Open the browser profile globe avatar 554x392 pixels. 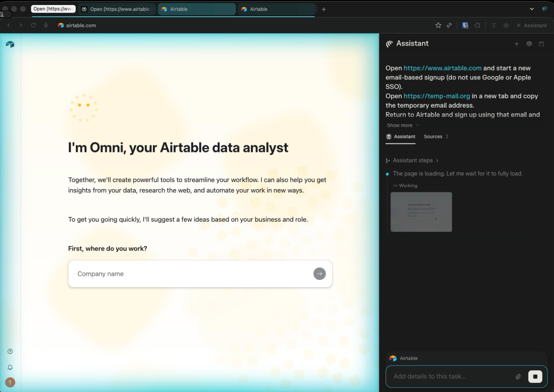click(545, 9)
